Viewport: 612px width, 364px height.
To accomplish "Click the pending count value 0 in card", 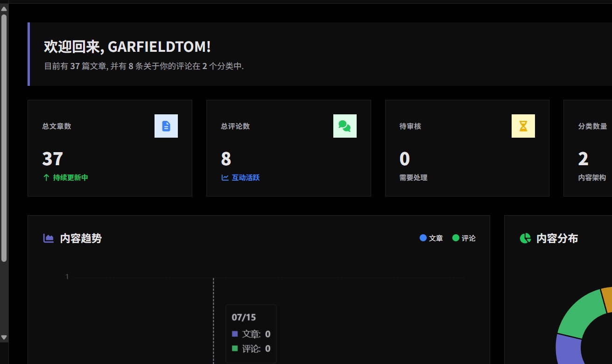I will [405, 159].
